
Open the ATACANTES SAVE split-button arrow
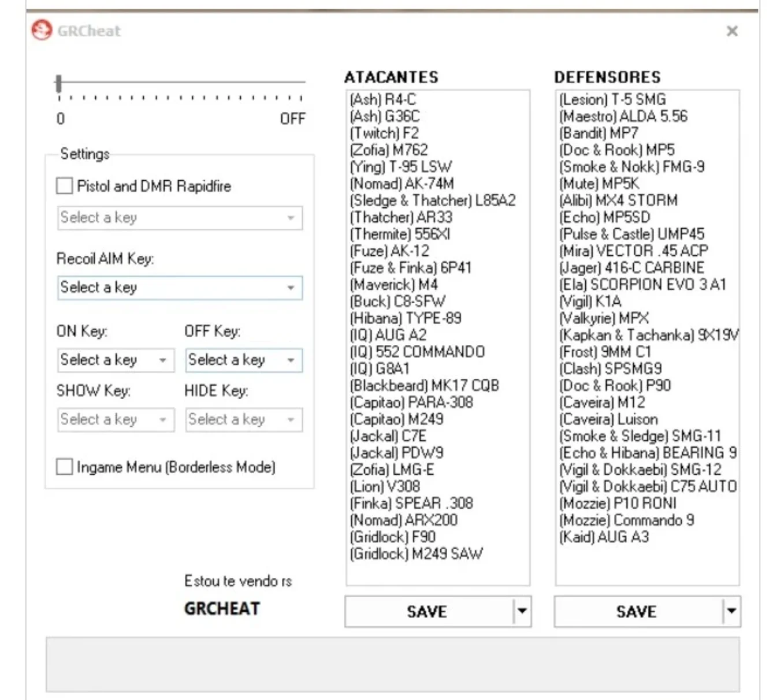tap(522, 611)
